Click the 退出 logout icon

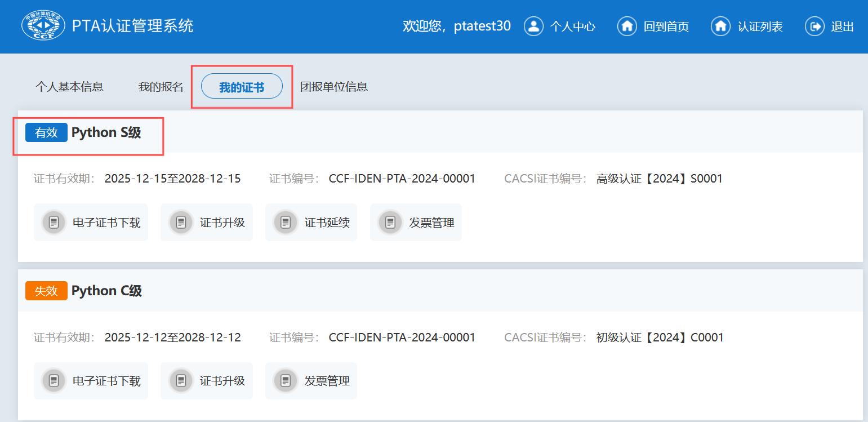click(814, 26)
